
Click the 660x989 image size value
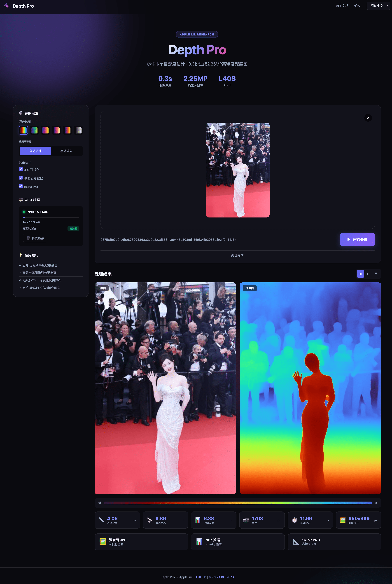click(x=359, y=519)
